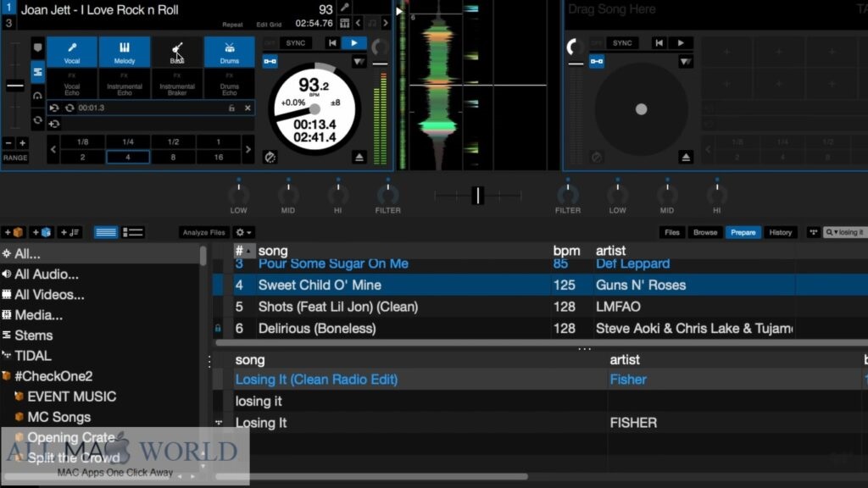Eject the track from left deck
The image size is (868, 488).
tap(359, 158)
